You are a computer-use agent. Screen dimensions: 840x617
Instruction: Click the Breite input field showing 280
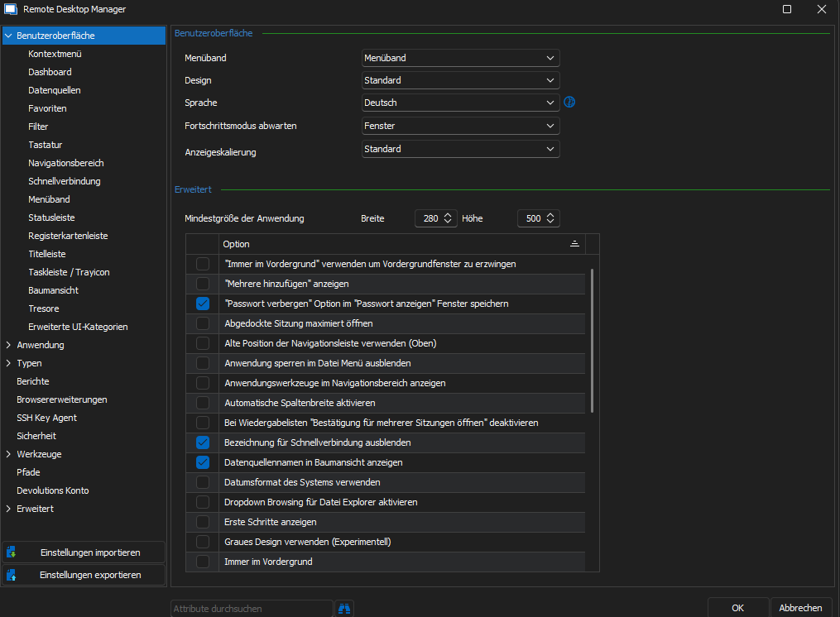[430, 218]
